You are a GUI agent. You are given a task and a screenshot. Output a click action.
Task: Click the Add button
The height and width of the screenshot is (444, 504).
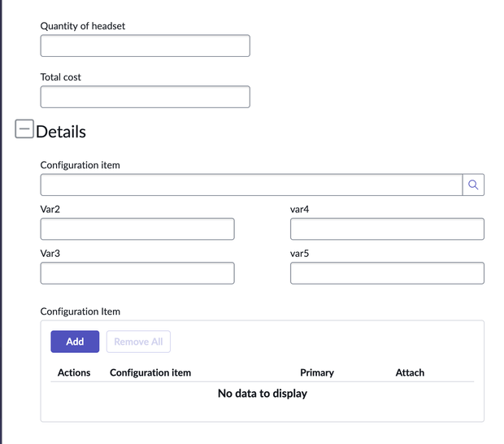(x=75, y=342)
